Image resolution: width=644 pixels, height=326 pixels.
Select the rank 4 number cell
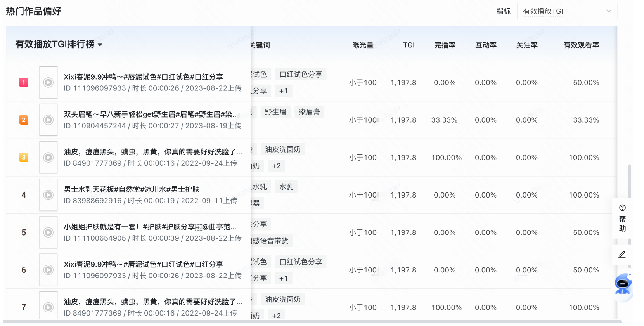click(x=24, y=195)
